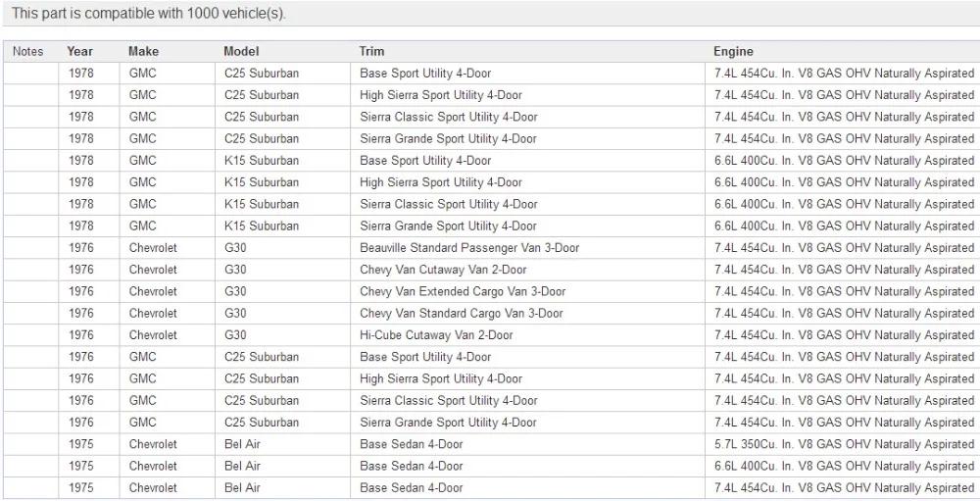Click the 6.6L engine cell in Bel Air row
The height and width of the screenshot is (501, 980).
(x=843, y=466)
